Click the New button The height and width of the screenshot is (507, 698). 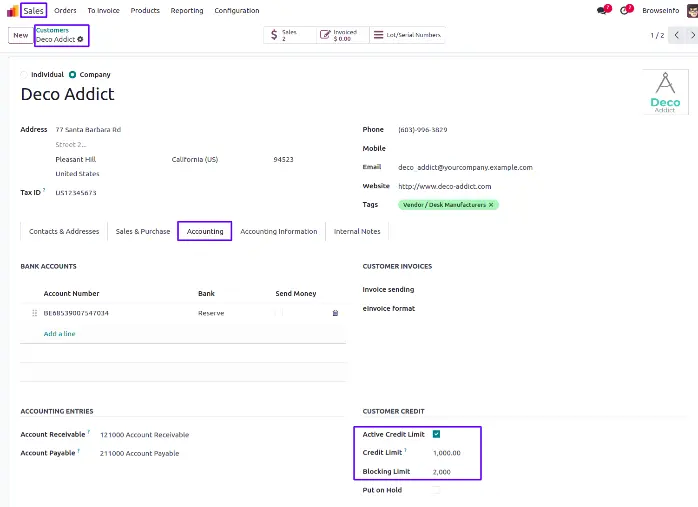click(20, 35)
